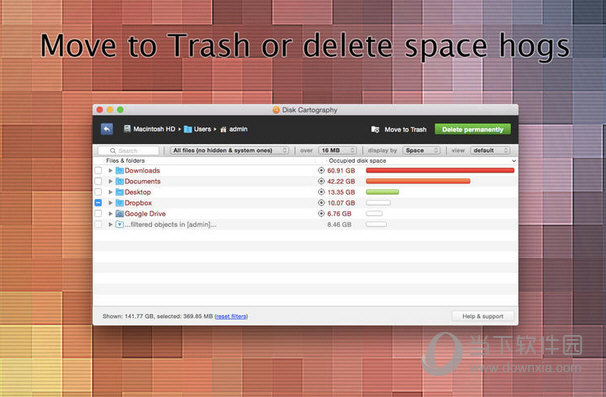Click the Desktop folder name
This screenshot has width=606, height=397.
click(x=138, y=192)
